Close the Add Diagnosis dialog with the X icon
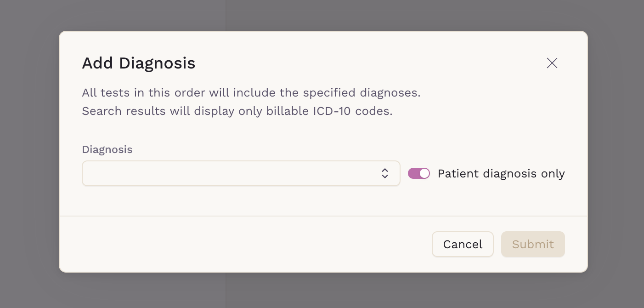Screen dimensions: 644x308 552,63
